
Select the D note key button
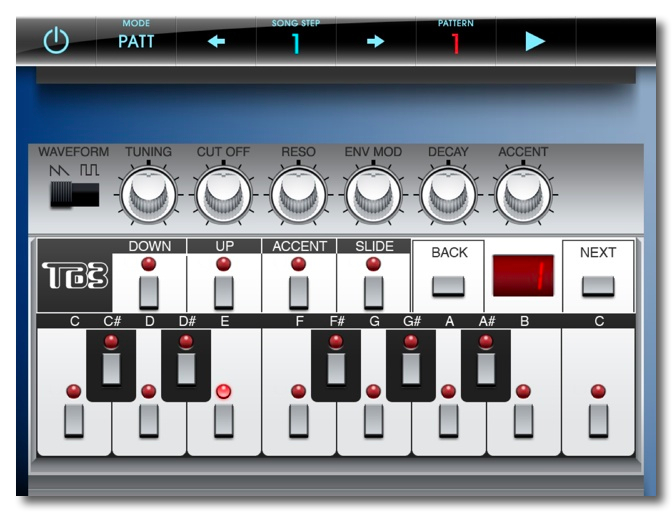coord(149,420)
